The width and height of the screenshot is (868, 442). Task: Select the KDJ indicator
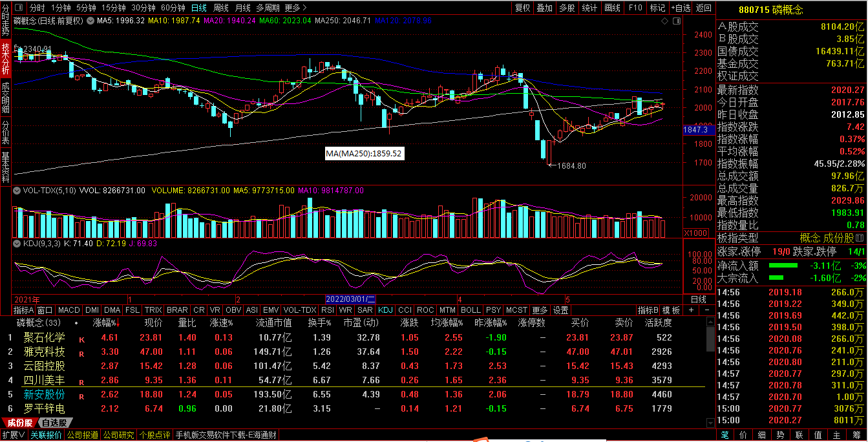[x=385, y=310]
